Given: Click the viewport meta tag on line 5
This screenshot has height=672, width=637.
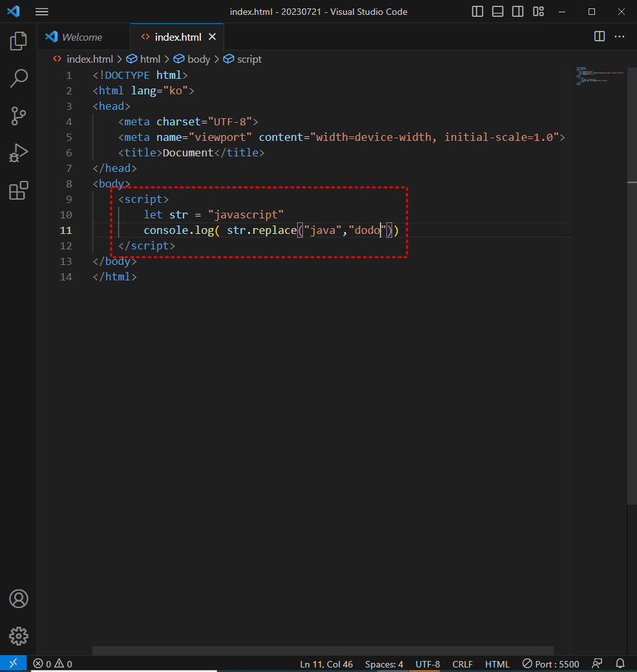Looking at the screenshot, I should coord(342,137).
